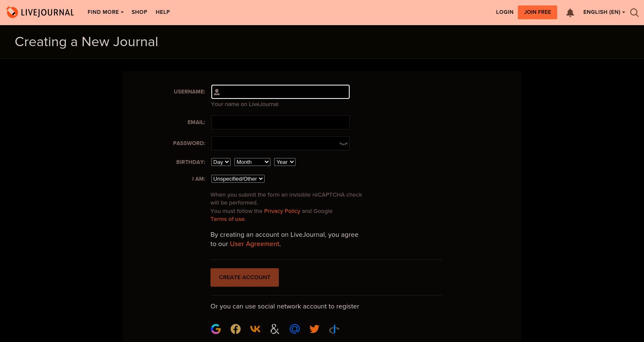Register with Twitter bird icon

click(x=314, y=329)
